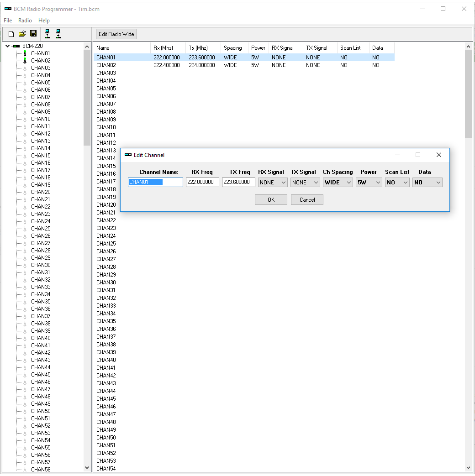The height and width of the screenshot is (476, 475).
Task: Select CHAN45 in the tree panel
Action: pyautogui.click(x=41, y=375)
